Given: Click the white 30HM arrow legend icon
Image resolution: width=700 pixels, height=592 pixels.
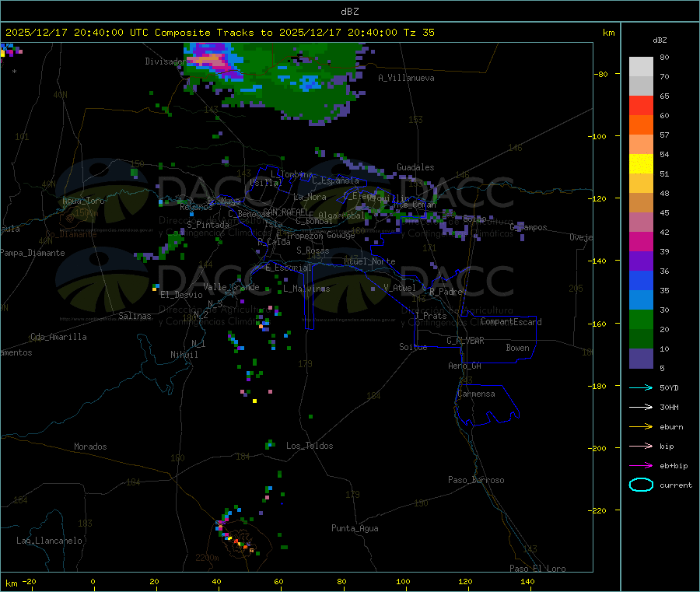Looking at the screenshot, I should tap(641, 407).
